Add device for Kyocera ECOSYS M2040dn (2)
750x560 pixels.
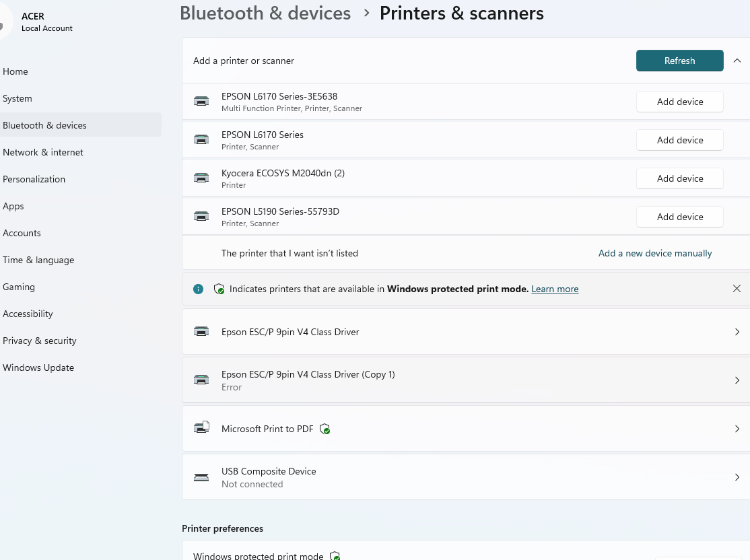pyautogui.click(x=680, y=178)
